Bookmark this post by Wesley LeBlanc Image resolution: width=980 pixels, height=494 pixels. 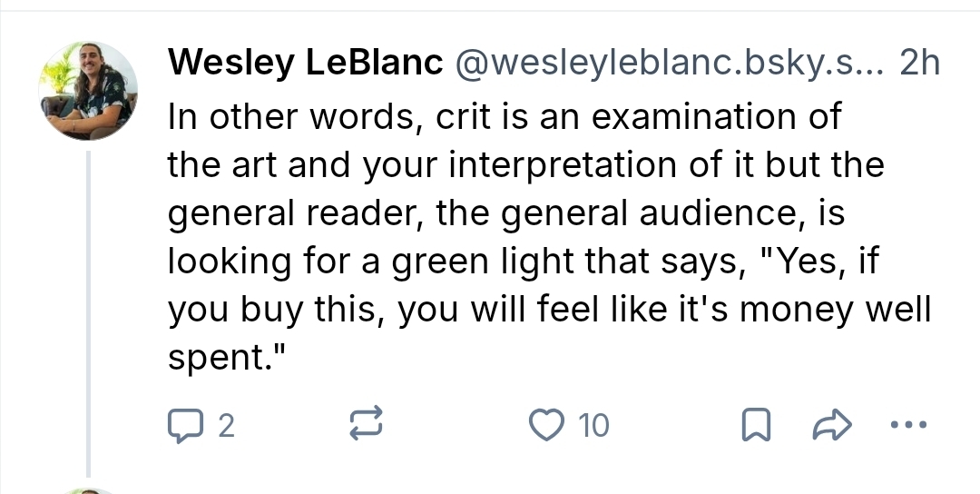coord(752,425)
